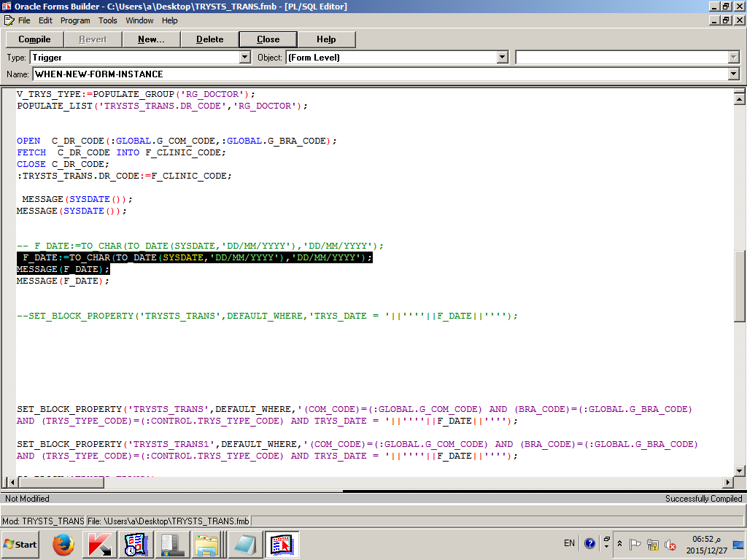
Task: Click the EN language indicator in the tray
Action: click(x=569, y=543)
